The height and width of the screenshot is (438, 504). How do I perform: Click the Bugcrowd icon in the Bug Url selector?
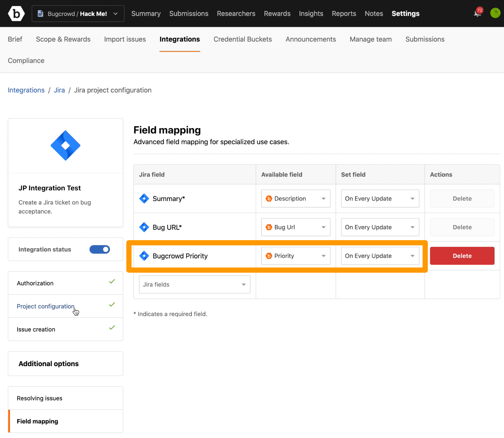[x=269, y=227]
